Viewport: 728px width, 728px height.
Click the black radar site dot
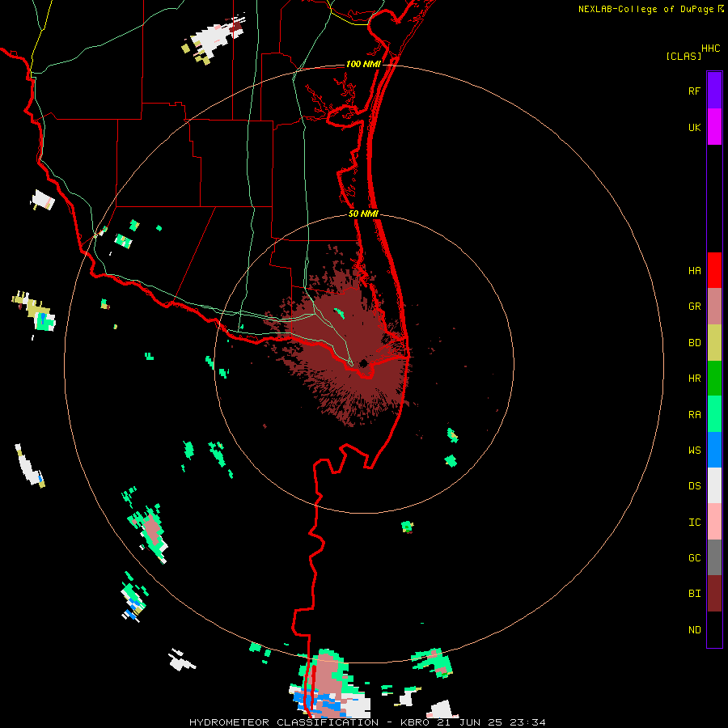coord(363,363)
